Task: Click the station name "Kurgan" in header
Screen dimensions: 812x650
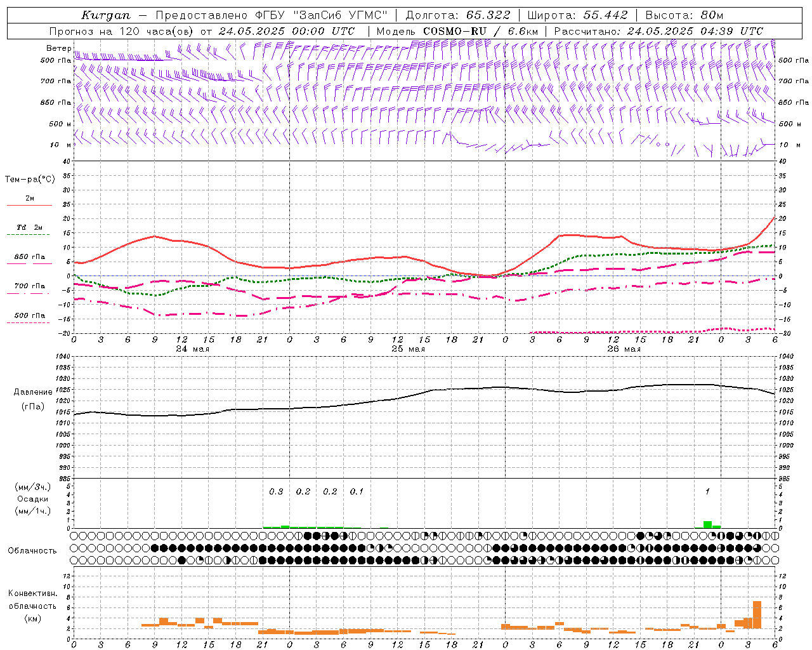Action: [106, 15]
